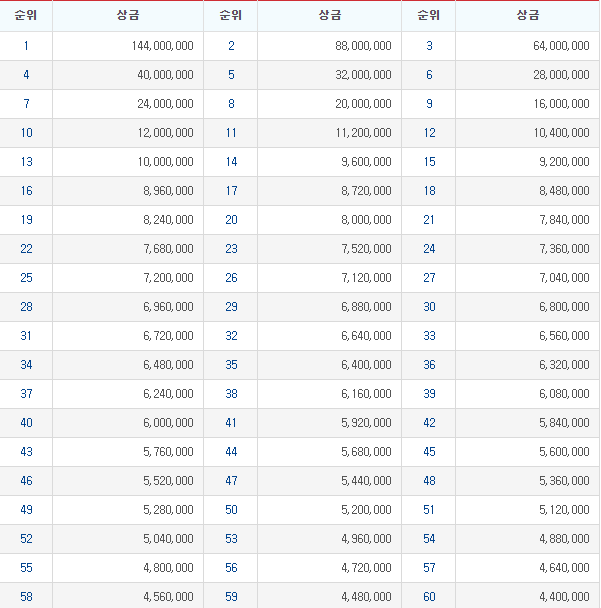Click the rank 25 cell

click(x=26, y=278)
